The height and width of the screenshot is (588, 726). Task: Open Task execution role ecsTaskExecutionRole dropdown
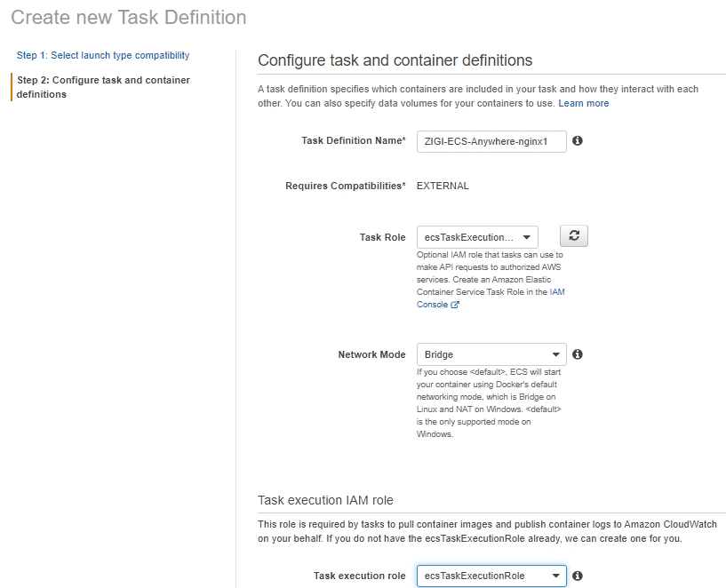pos(491,576)
